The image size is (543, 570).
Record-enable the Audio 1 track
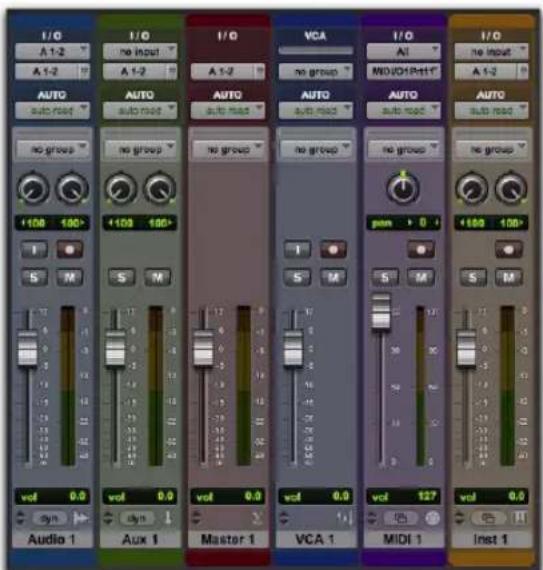70,250
